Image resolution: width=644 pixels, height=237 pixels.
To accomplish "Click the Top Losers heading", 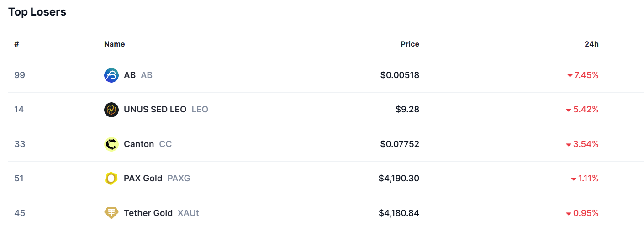I will [x=37, y=12].
